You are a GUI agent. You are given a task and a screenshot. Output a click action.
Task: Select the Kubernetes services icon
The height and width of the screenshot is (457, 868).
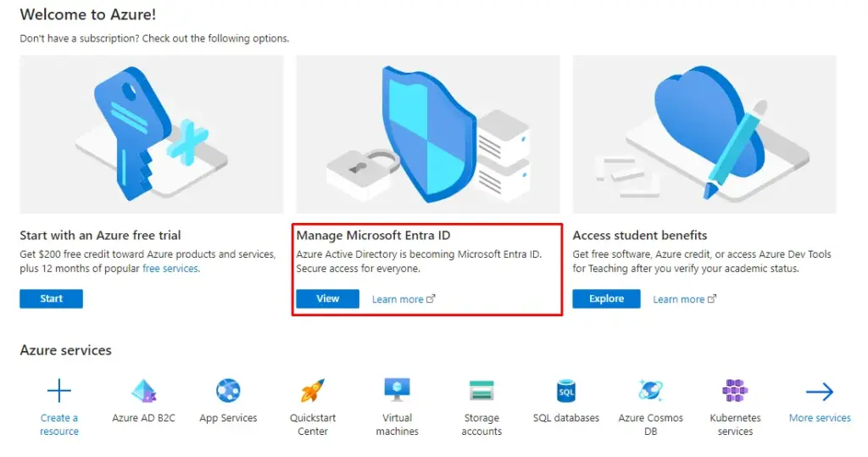tap(735, 391)
